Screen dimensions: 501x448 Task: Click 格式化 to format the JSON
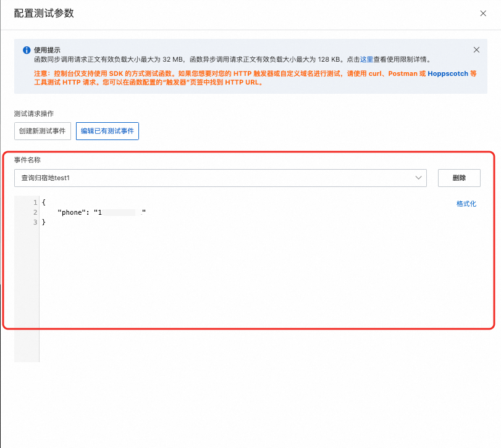pyautogui.click(x=466, y=204)
